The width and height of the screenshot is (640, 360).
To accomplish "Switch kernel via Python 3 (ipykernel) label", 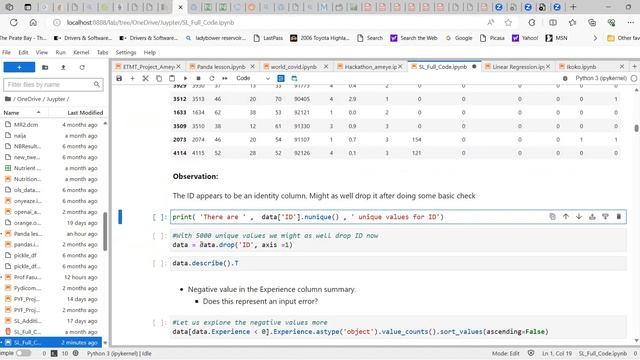I will coord(601,78).
